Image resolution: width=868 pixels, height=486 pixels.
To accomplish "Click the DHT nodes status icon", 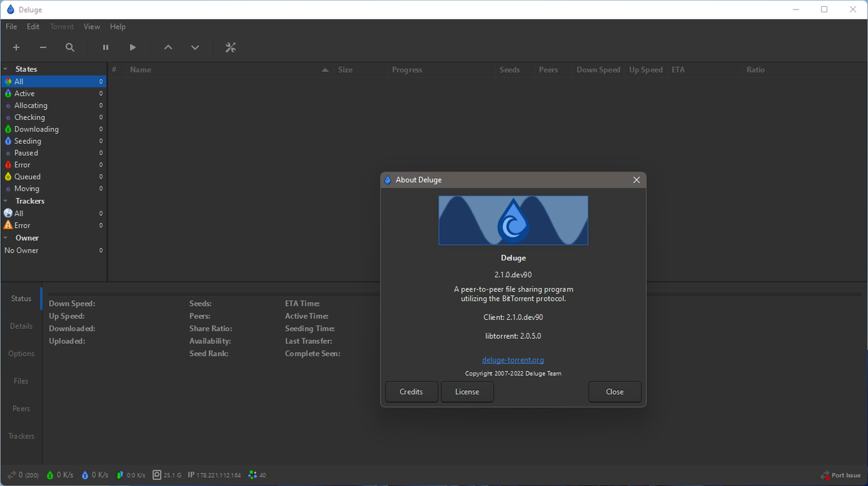I will click(257, 475).
